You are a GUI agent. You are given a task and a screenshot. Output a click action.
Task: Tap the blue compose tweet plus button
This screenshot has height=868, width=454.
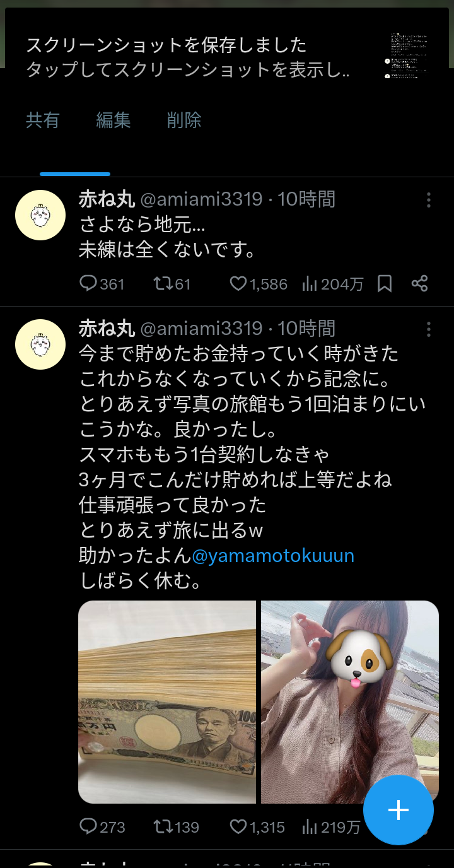(399, 810)
